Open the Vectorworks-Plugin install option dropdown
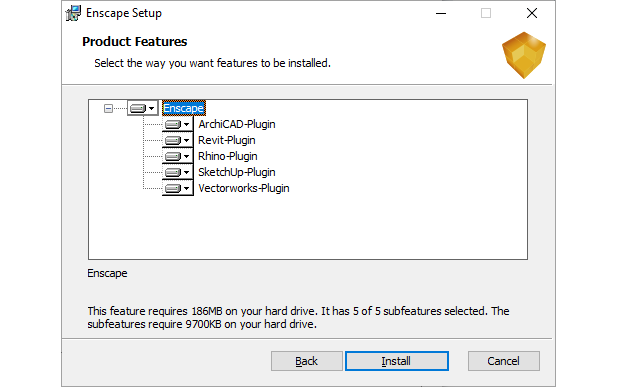The width and height of the screenshot is (623, 387). tap(178, 188)
